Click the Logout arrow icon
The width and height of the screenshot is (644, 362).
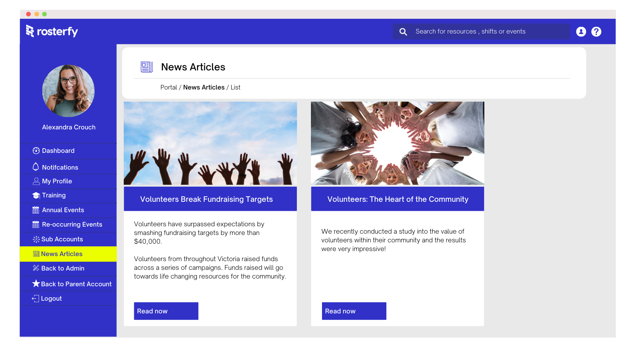pyautogui.click(x=35, y=298)
